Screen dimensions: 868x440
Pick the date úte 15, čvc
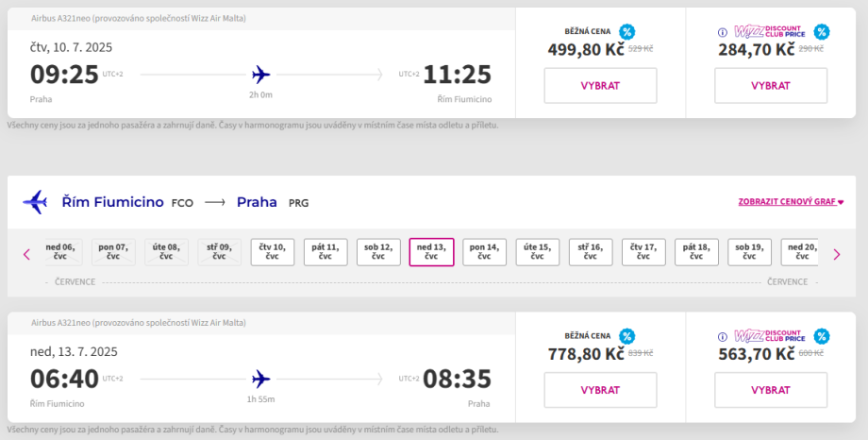tap(537, 252)
